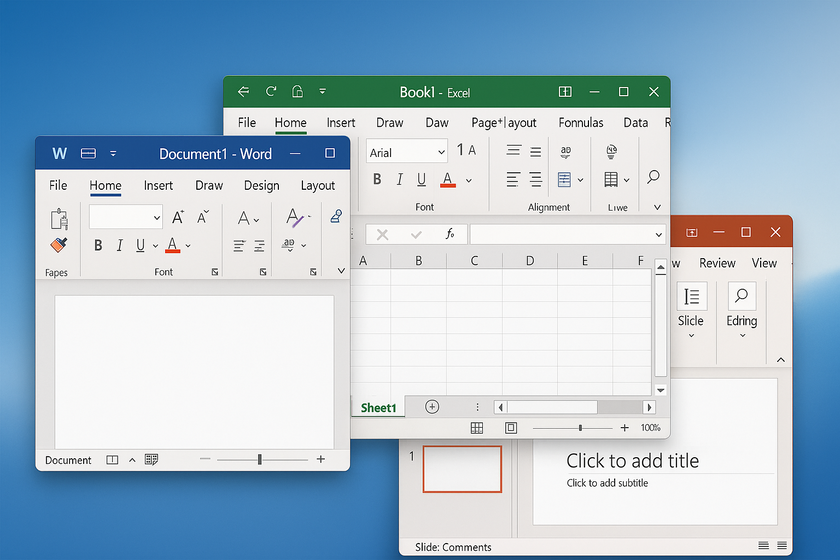Click the Format Painter brush in Word
This screenshot has width=840, height=560.
pos(59,245)
